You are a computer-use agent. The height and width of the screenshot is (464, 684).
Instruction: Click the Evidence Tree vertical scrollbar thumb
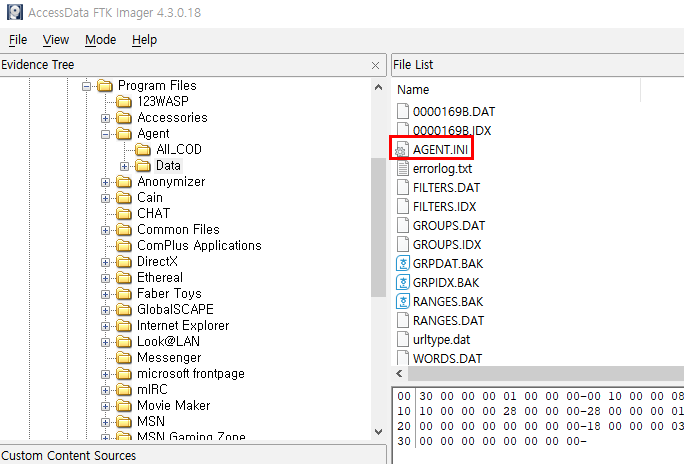378,228
